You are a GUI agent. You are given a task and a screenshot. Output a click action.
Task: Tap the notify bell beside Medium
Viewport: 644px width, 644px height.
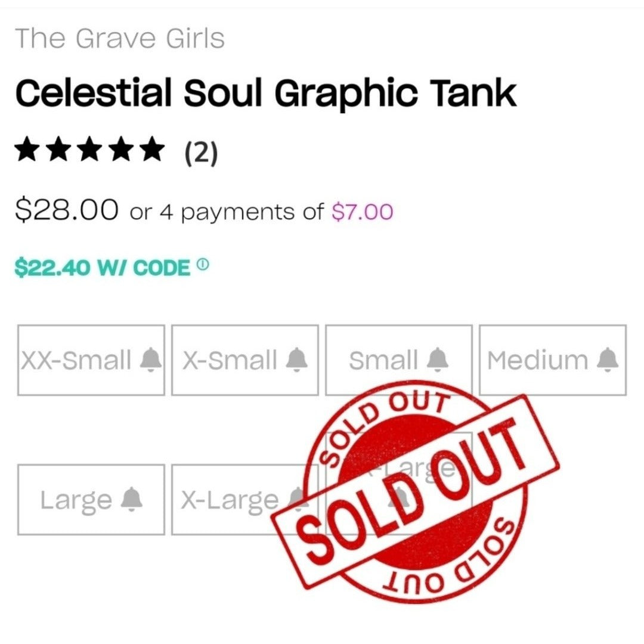point(608,360)
